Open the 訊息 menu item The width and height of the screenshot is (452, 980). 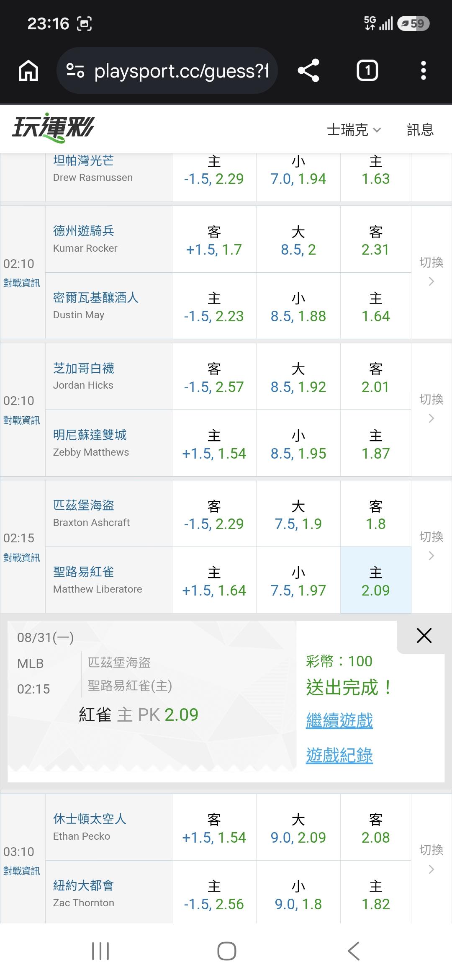click(420, 130)
